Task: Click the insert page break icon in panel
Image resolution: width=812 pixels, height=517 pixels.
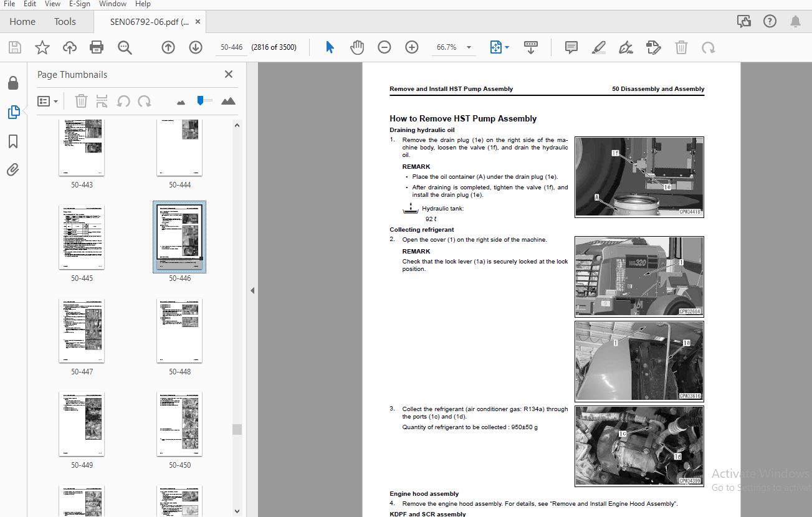Action: point(102,101)
